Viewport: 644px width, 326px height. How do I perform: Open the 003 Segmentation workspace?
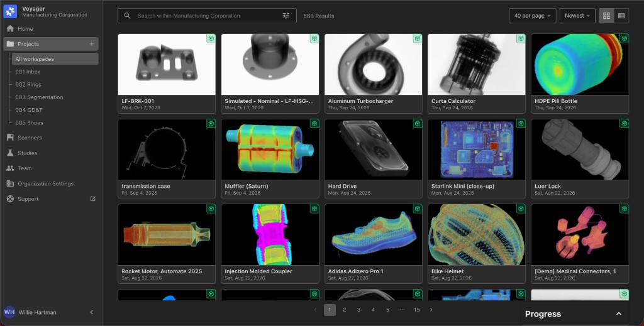pyautogui.click(x=39, y=97)
